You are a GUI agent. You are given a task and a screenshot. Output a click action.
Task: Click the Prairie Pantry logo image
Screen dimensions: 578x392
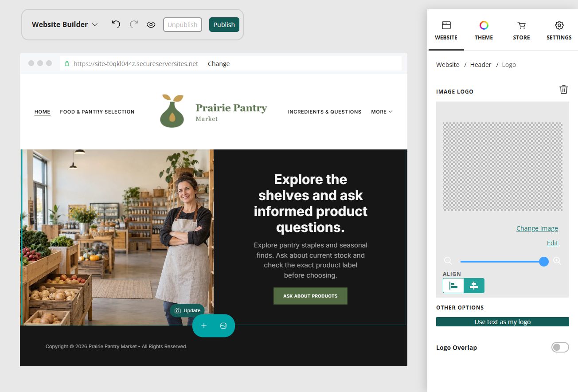(x=172, y=111)
